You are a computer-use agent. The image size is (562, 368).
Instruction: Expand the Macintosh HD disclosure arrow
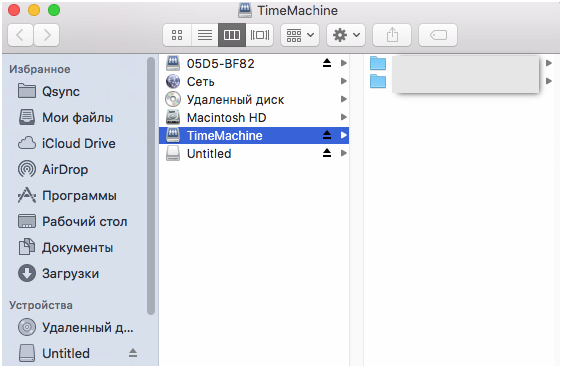[343, 117]
